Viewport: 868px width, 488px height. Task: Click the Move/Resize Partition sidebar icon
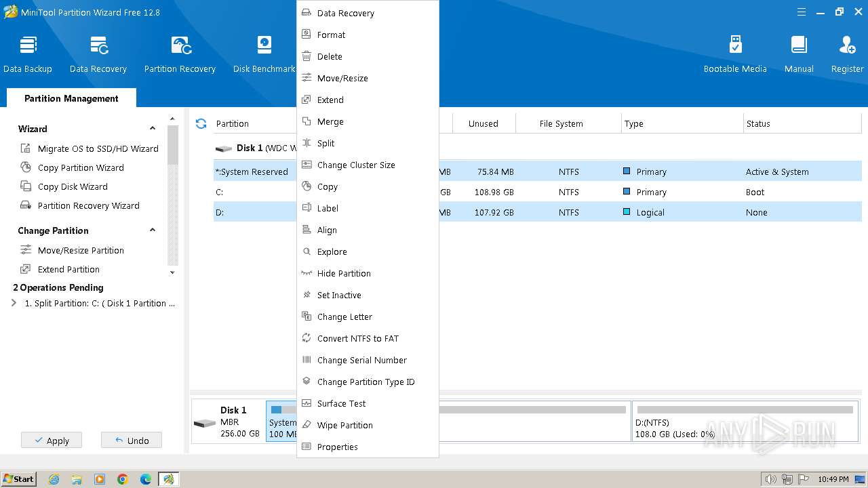[x=26, y=250]
